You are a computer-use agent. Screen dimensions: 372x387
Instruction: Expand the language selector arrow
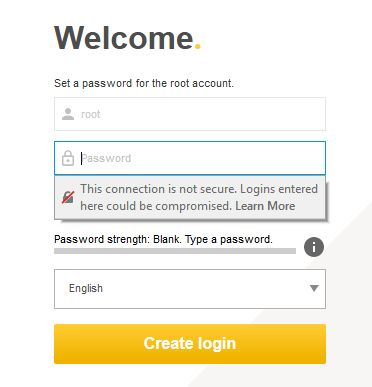314,288
